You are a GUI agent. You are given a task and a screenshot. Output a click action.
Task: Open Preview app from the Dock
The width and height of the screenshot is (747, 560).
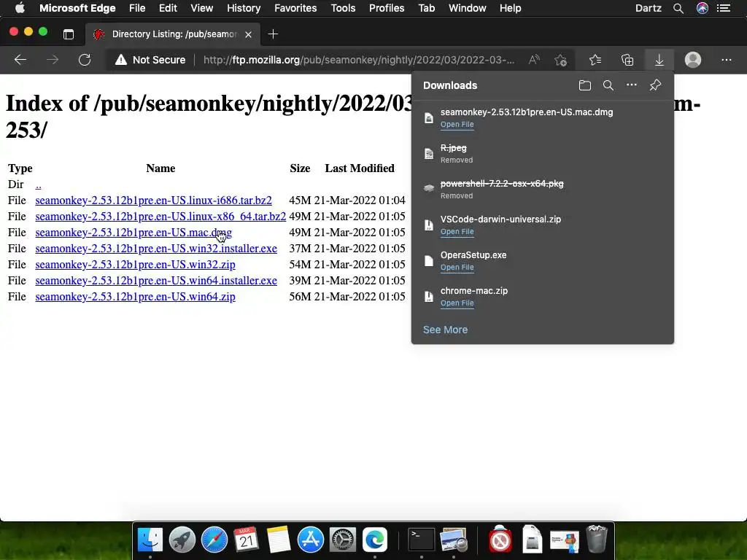(454, 540)
